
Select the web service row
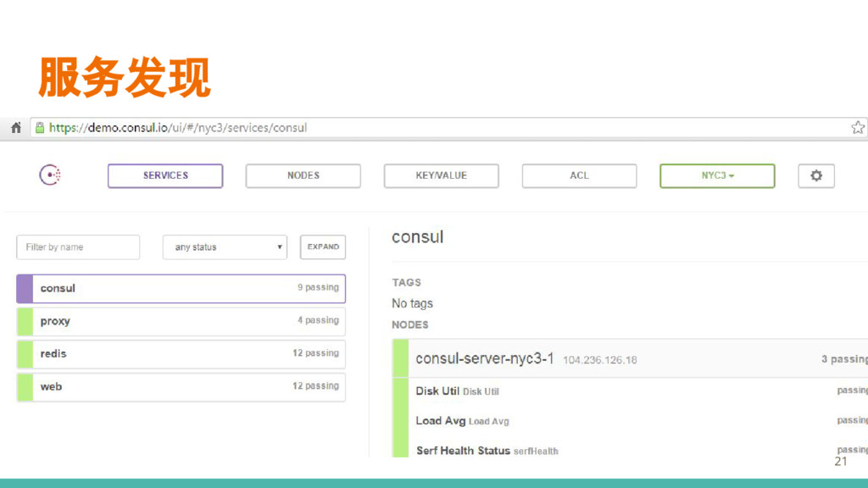click(181, 386)
